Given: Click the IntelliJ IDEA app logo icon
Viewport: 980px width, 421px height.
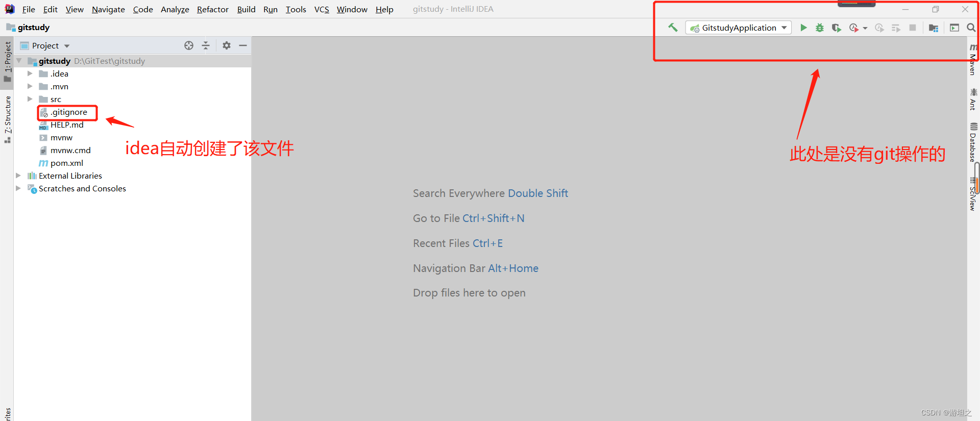Looking at the screenshot, I should tap(10, 9).
